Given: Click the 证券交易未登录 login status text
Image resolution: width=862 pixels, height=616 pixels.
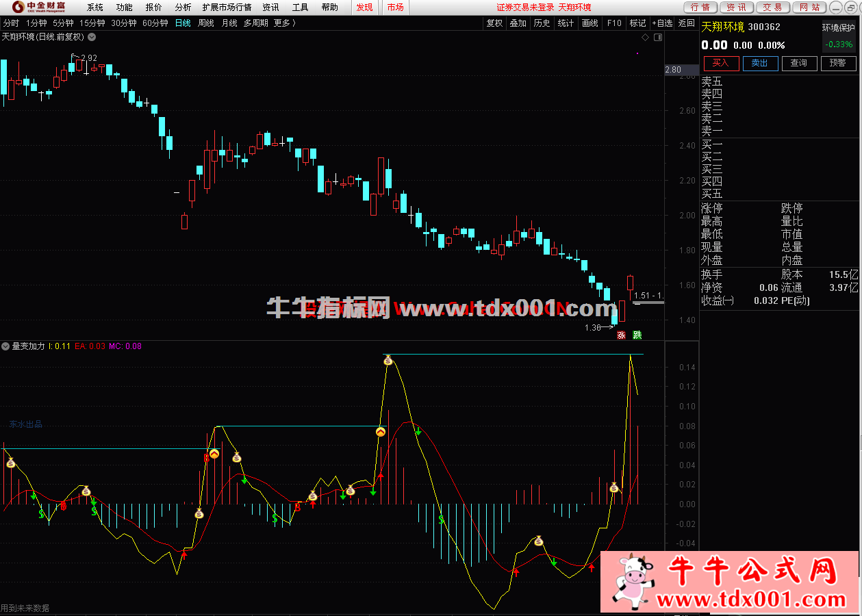Looking at the screenshot, I should point(525,8).
